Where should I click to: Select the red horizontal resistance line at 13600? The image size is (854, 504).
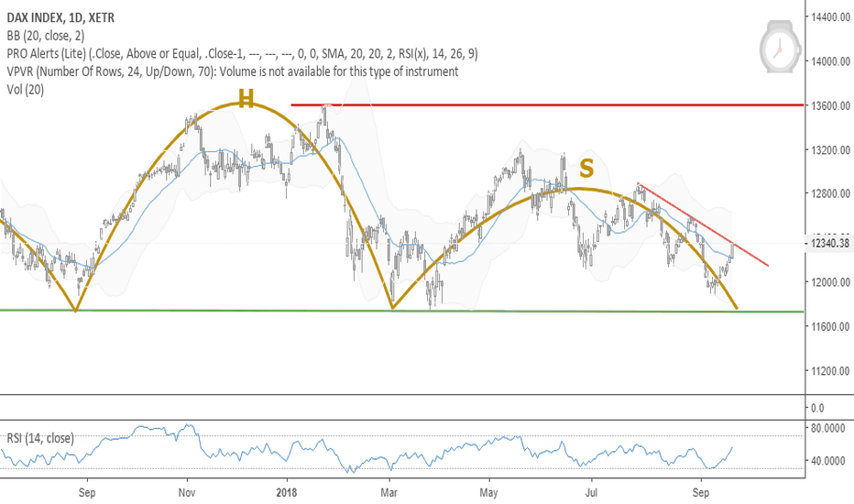click(x=547, y=104)
